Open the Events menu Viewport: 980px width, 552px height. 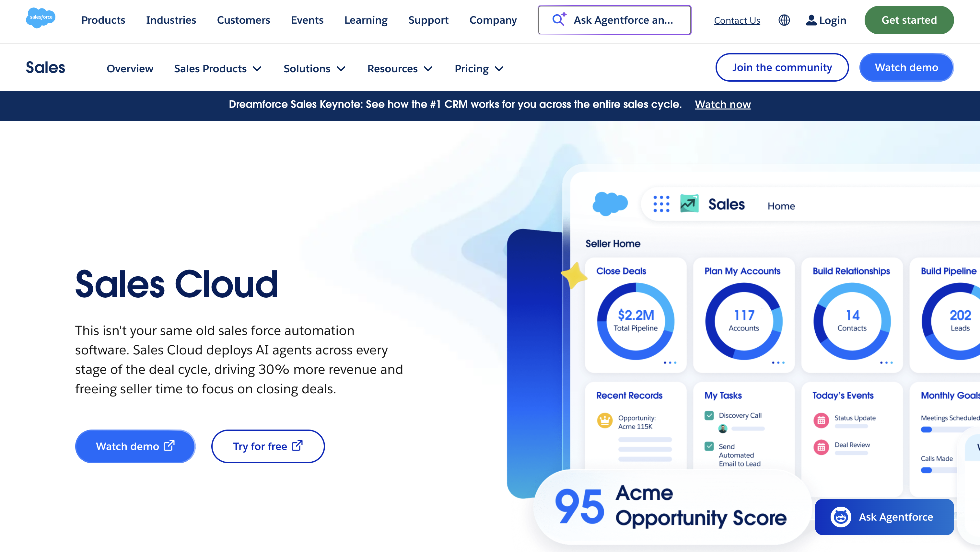(308, 20)
